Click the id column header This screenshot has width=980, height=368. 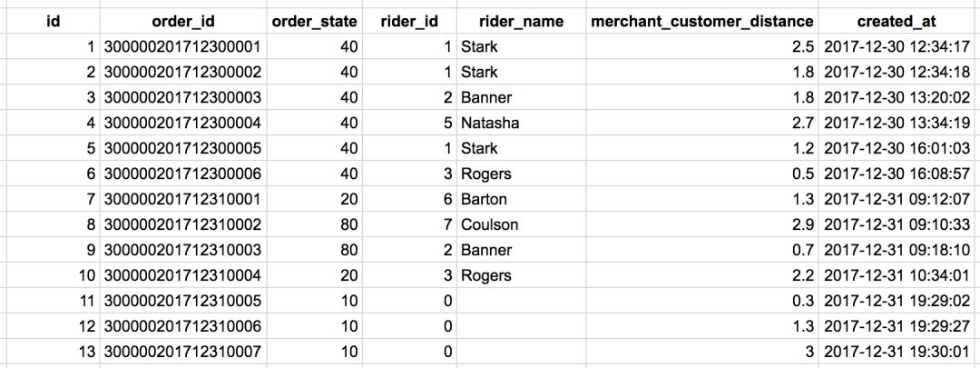(x=53, y=21)
